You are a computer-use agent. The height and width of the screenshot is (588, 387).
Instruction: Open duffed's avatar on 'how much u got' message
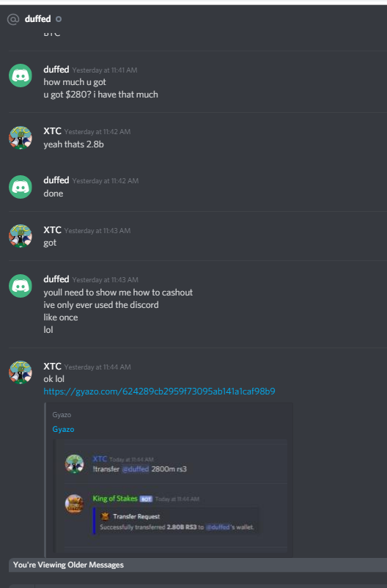click(21, 76)
